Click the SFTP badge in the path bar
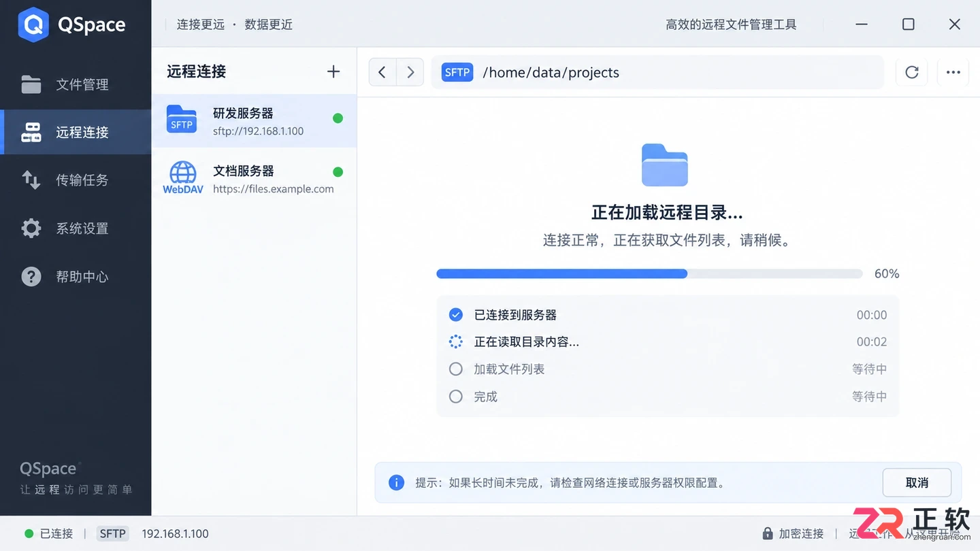980x551 pixels. (457, 72)
